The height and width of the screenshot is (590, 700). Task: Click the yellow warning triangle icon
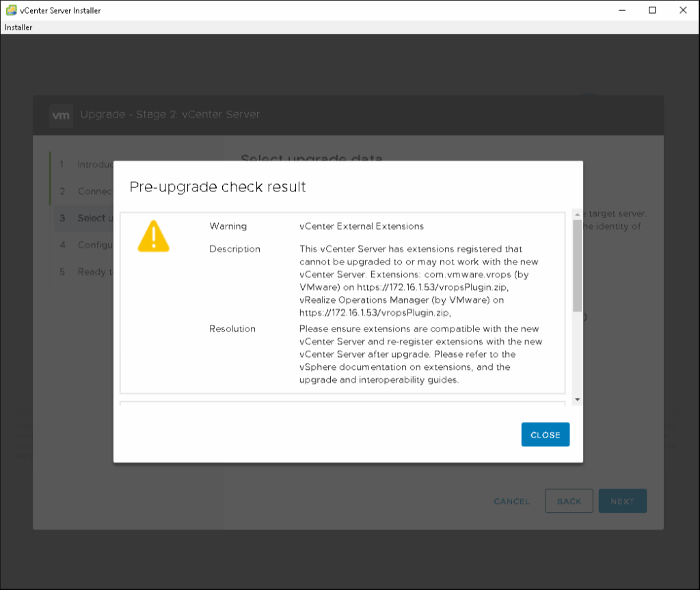[x=153, y=237]
